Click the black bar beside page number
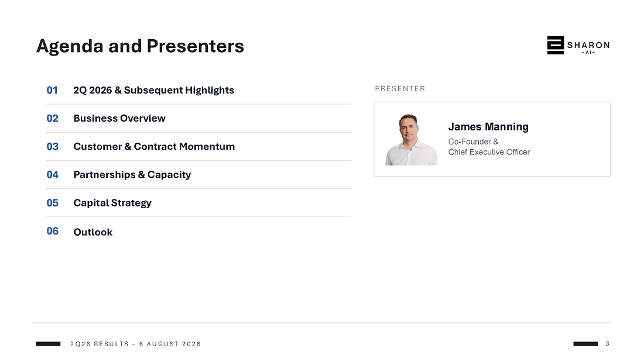This screenshot has height=362, width=644. (585, 344)
